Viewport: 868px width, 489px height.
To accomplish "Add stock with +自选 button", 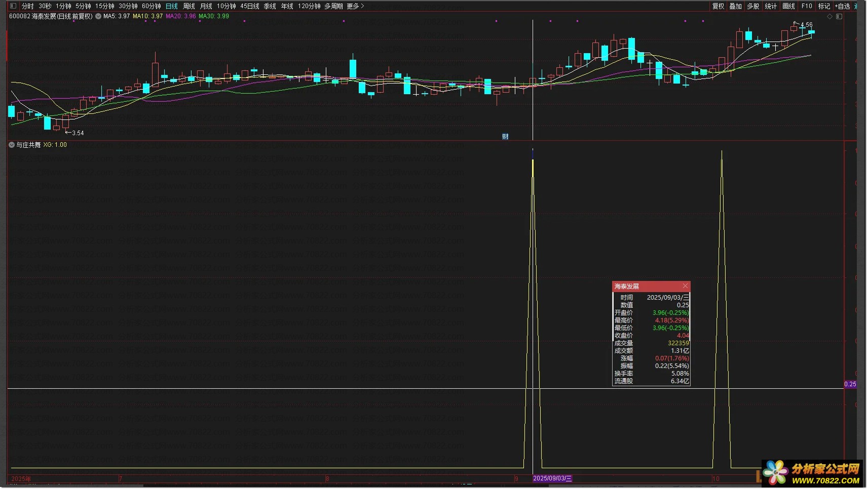I will (x=842, y=6).
